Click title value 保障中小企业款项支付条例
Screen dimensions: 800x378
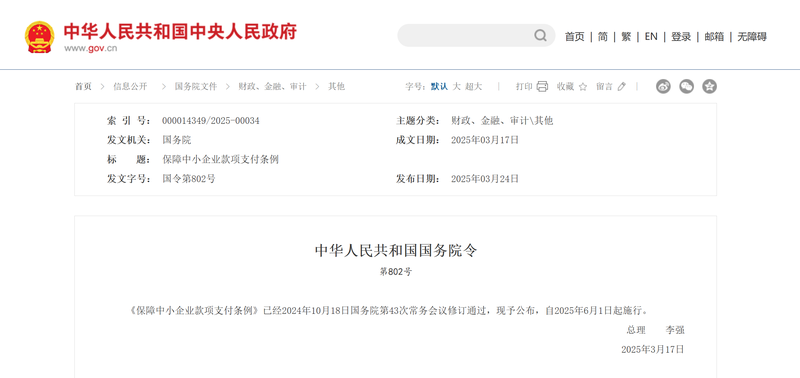[x=220, y=160]
